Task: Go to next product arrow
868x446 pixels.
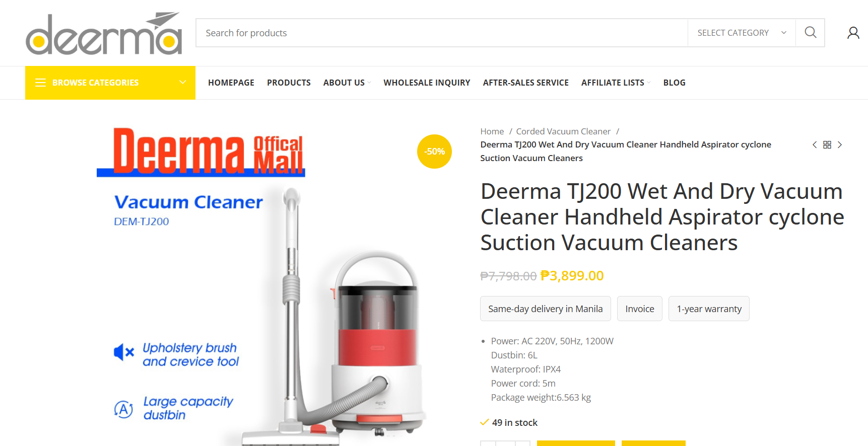Action: [x=840, y=145]
